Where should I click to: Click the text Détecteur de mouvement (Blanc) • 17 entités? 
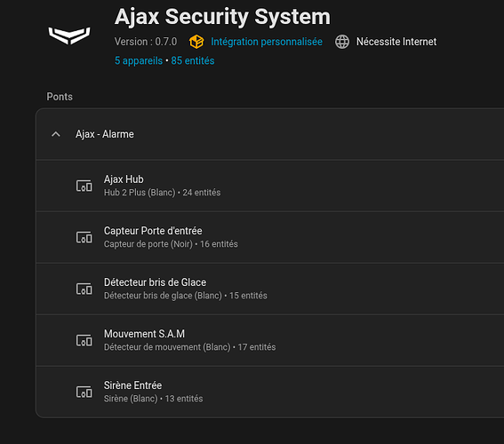coord(189,347)
